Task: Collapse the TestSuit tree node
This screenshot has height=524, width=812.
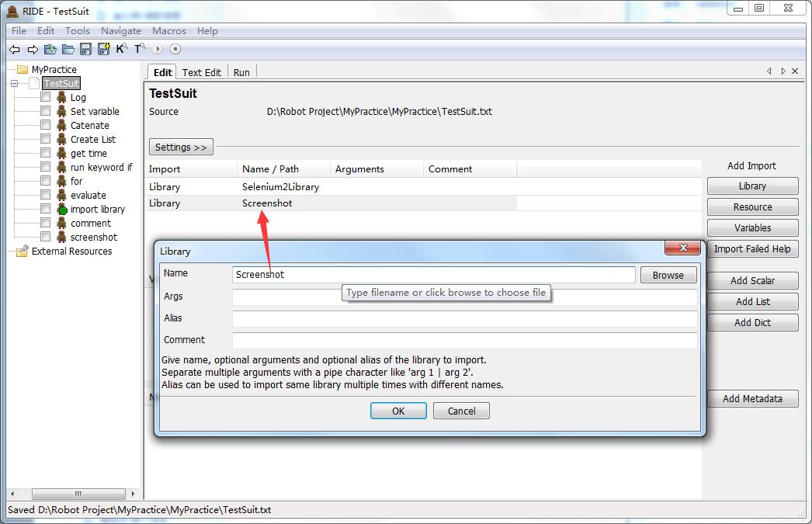Action: 14,84
